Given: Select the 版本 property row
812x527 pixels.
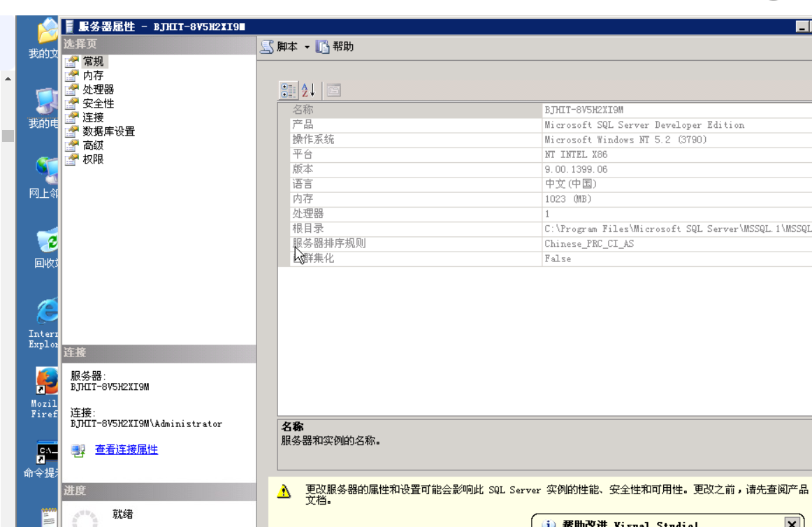Looking at the screenshot, I should pyautogui.click(x=545, y=169).
